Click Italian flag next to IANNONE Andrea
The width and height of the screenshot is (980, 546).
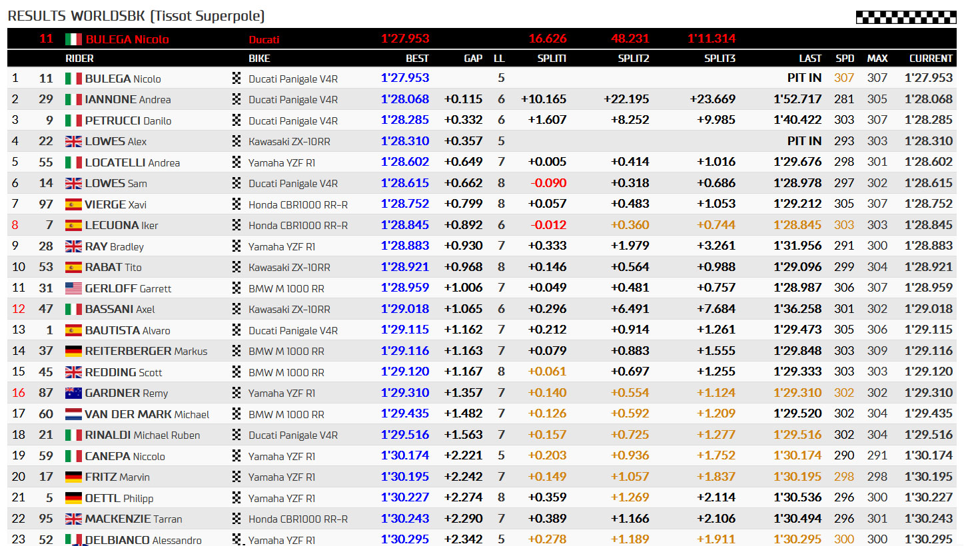(x=73, y=99)
